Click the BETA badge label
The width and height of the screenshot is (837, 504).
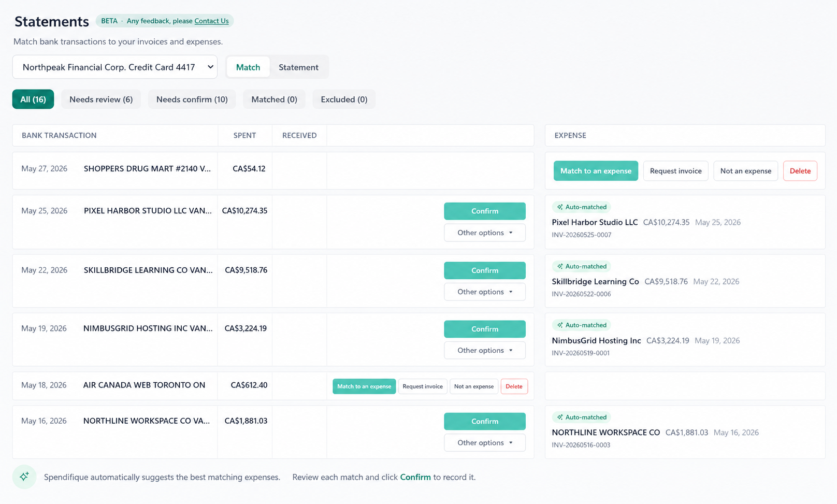109,21
